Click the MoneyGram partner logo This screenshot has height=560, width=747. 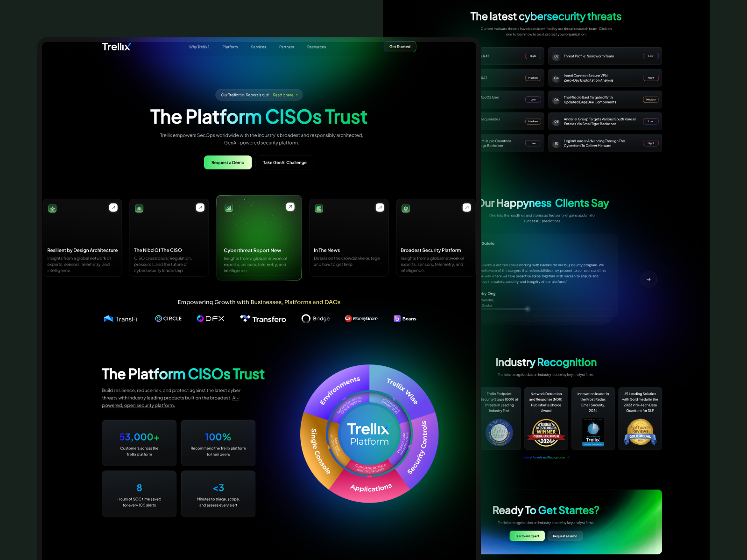pos(361,318)
